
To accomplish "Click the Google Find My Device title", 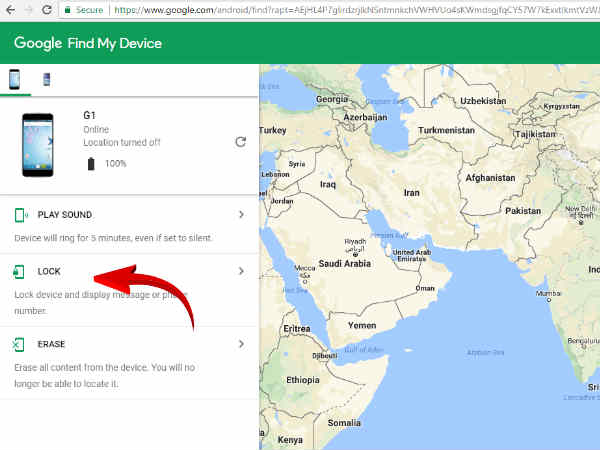I will pos(88,43).
